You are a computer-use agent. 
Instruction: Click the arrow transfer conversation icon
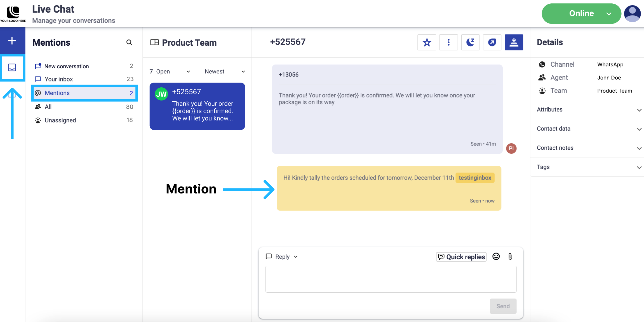tap(492, 42)
